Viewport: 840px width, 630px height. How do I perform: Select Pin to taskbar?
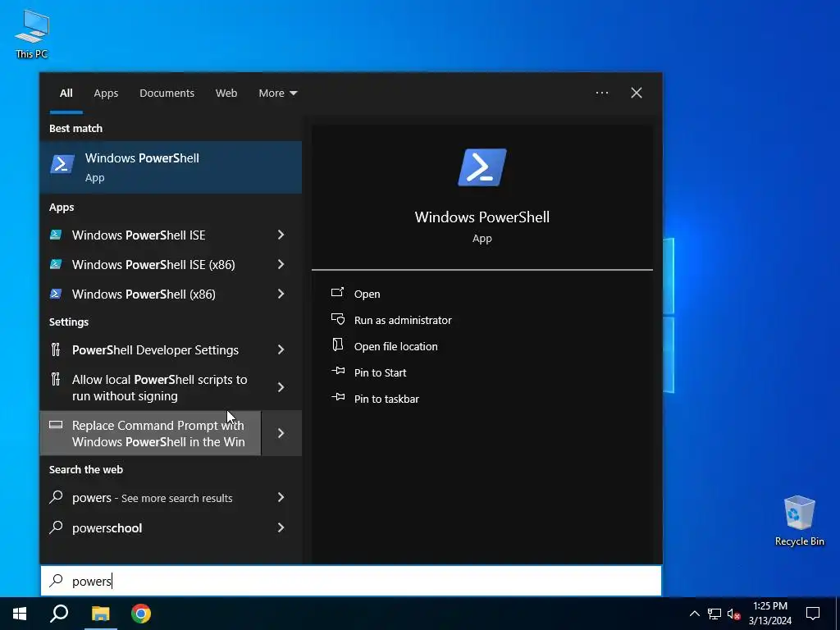point(386,399)
